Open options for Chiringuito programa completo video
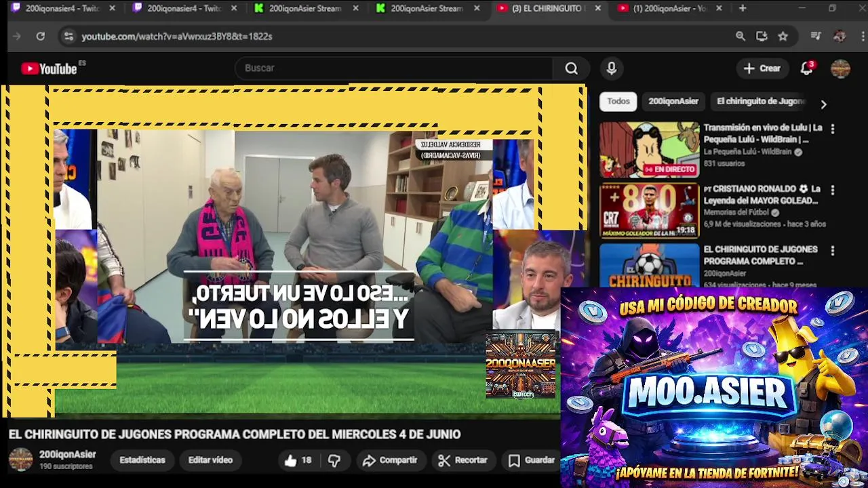Viewport: 868px width, 488px height. click(832, 251)
